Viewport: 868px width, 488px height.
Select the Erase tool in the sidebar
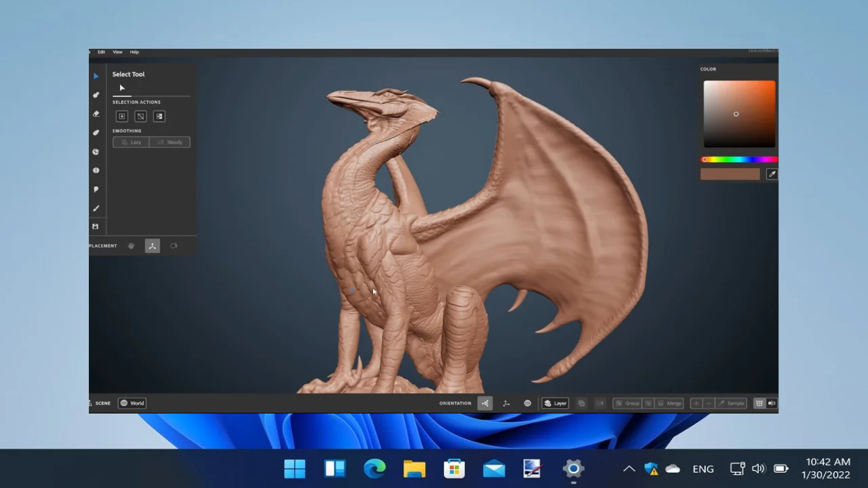[96, 114]
